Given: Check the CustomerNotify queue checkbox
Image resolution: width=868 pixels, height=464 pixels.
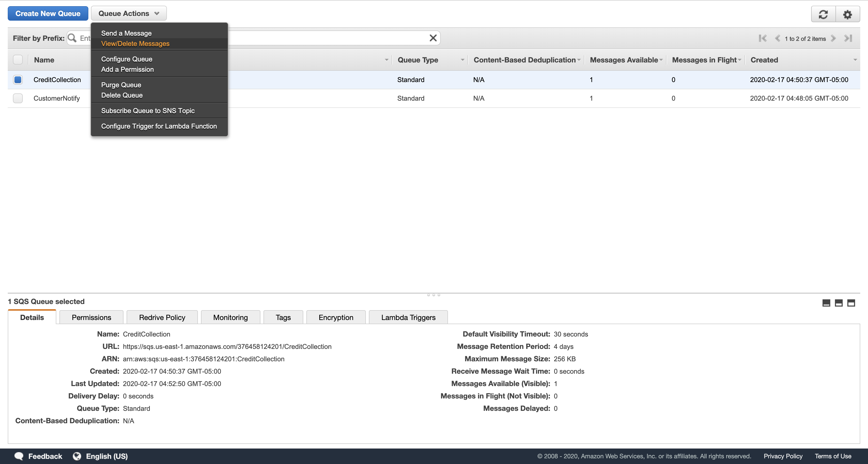Looking at the screenshot, I should pos(18,98).
